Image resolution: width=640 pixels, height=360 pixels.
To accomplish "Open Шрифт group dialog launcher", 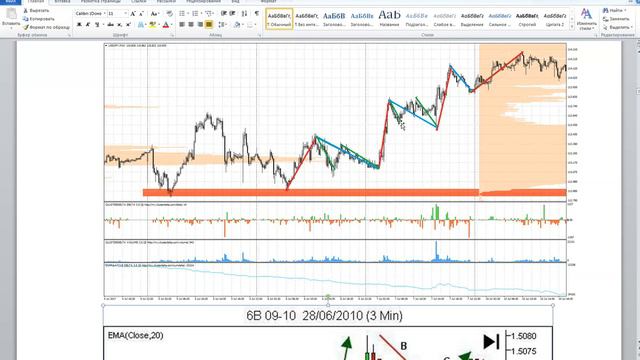I will tap(172, 36).
